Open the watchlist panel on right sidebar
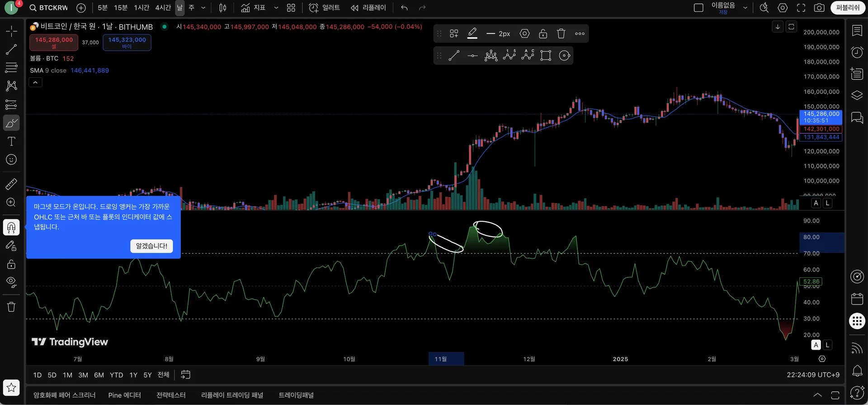 click(x=857, y=30)
